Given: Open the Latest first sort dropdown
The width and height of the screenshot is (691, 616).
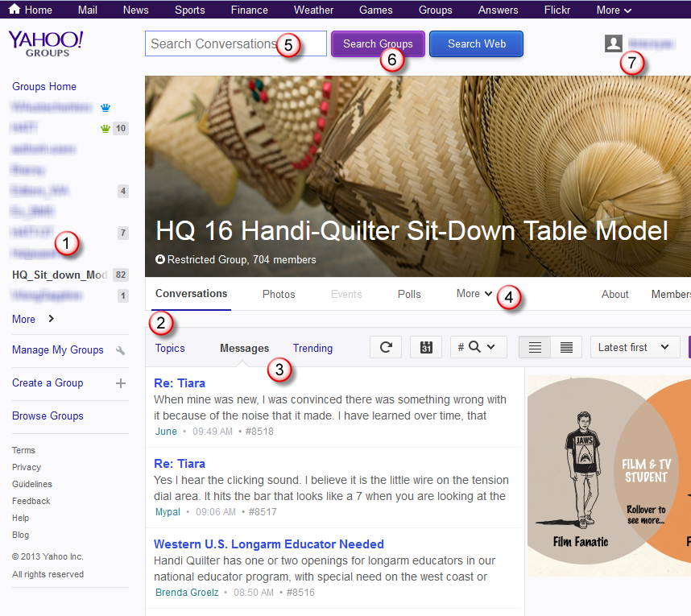Looking at the screenshot, I should click(x=635, y=347).
